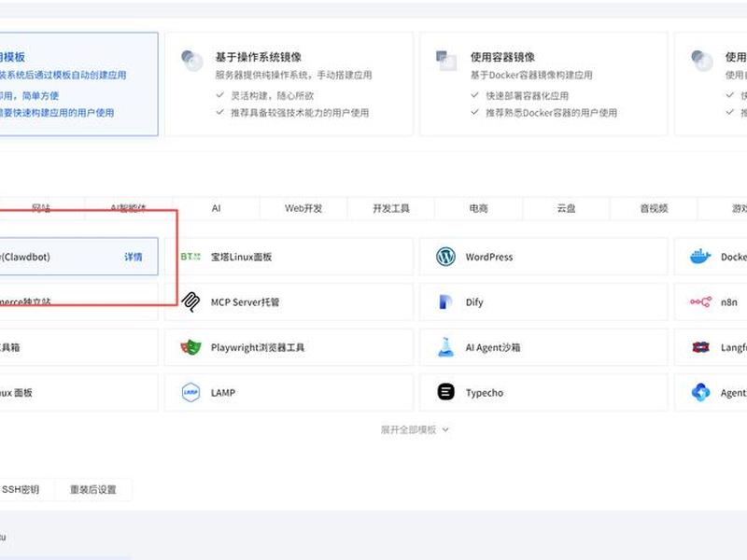
Task: Open 详情 link on Clawdbot template
Action: 134,257
